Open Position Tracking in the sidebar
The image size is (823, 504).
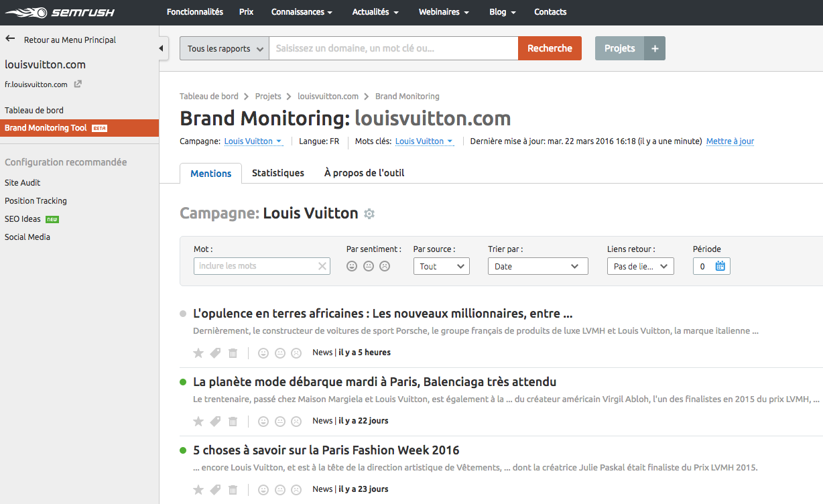point(36,201)
